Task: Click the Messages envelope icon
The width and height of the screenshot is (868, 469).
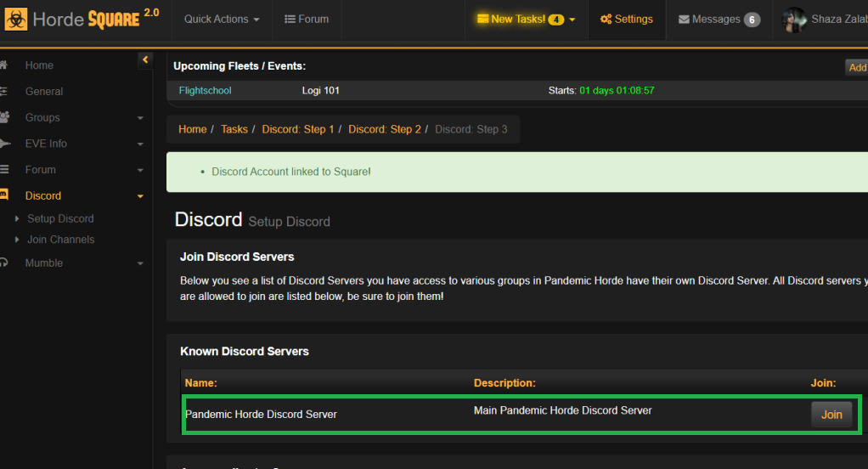Action: [x=685, y=20]
